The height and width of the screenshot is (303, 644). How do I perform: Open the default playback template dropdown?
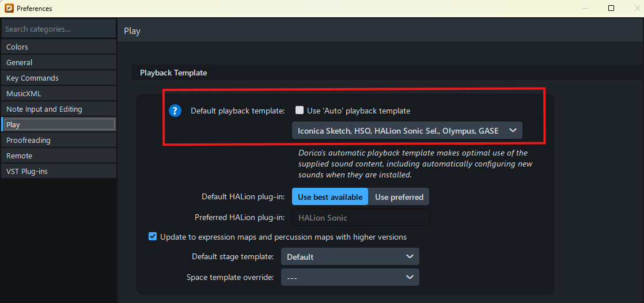407,131
